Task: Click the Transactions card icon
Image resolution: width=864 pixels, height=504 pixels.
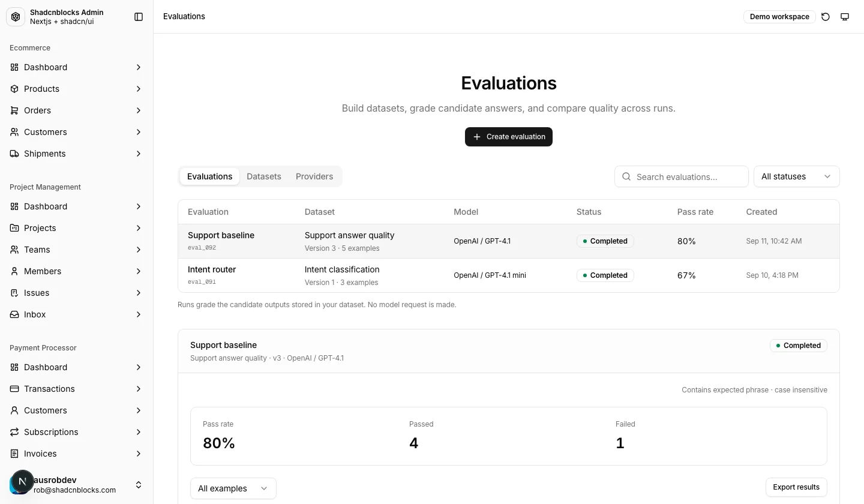Action: coord(14,389)
